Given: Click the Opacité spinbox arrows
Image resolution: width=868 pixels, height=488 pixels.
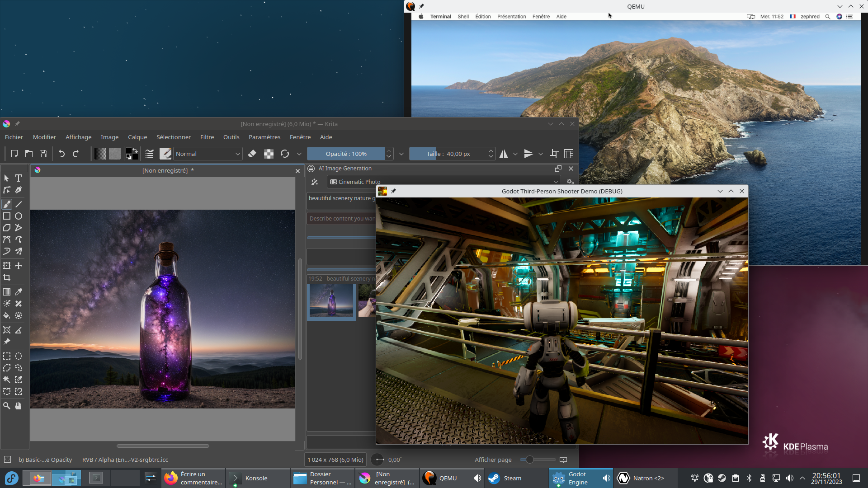Looking at the screenshot, I should tap(389, 154).
